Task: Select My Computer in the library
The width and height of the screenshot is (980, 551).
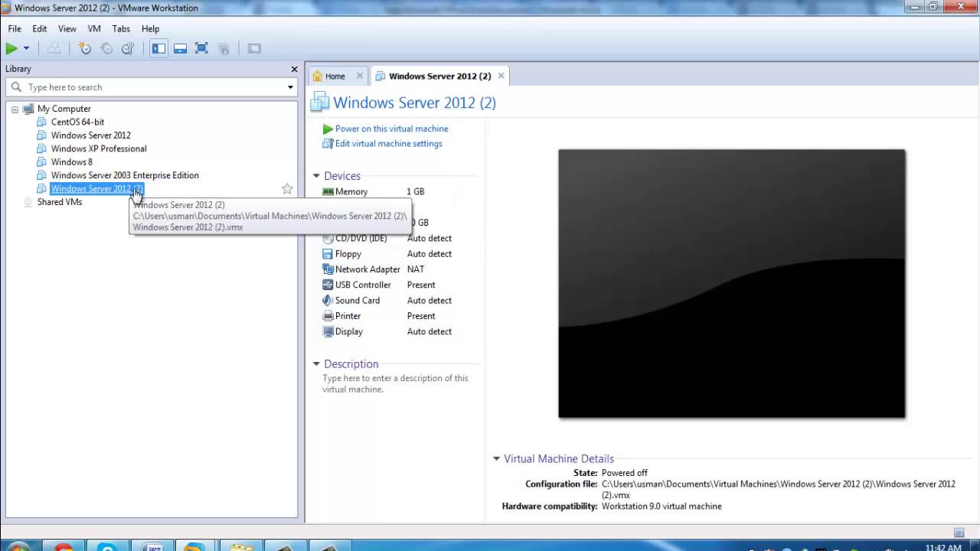Action: 64,109
